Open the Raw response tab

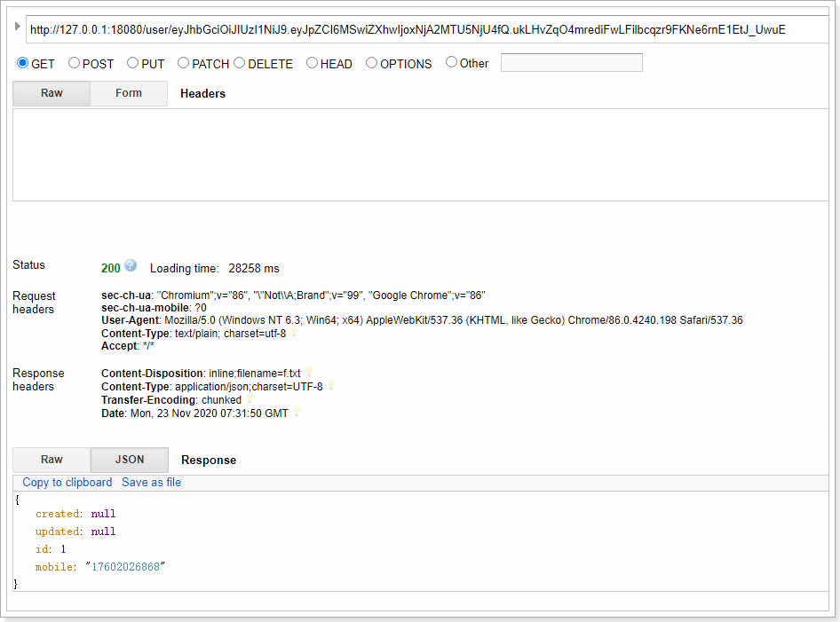(x=52, y=460)
